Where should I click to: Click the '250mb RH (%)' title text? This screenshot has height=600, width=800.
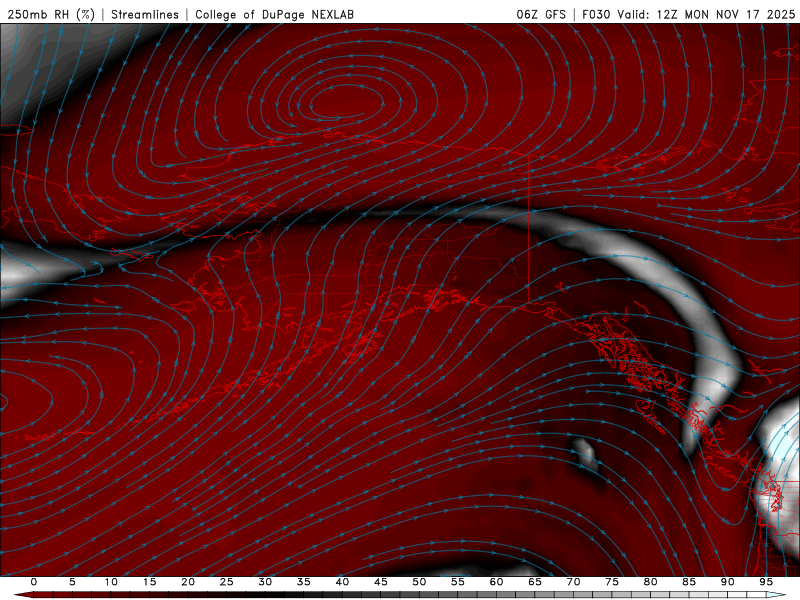coord(51,15)
